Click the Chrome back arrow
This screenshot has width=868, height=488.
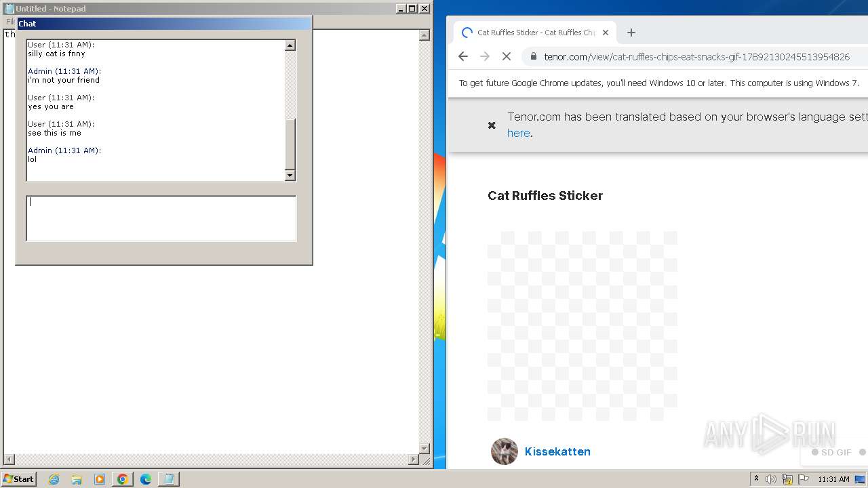tap(463, 56)
